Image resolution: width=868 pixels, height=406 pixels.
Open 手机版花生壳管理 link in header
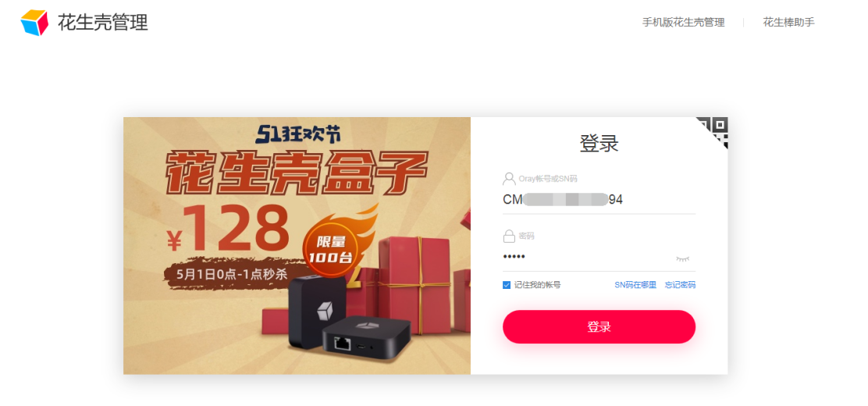[683, 23]
